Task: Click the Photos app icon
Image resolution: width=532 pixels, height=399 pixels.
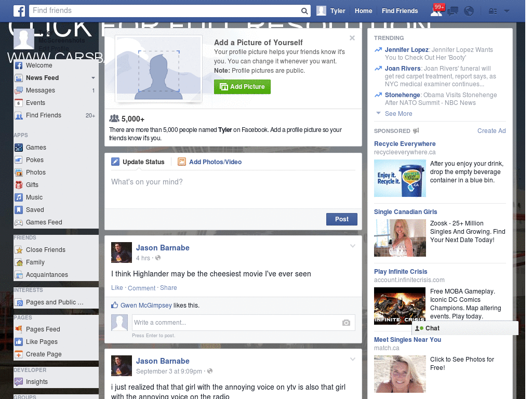Action: (19, 172)
